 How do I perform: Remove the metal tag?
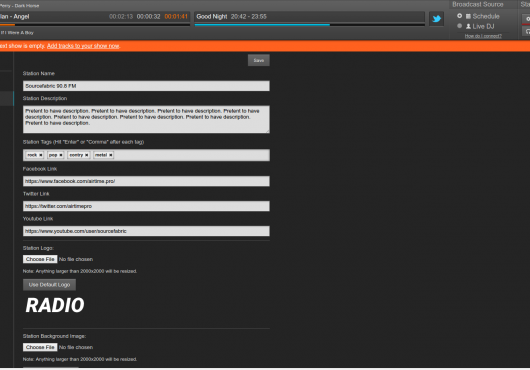[x=111, y=155]
